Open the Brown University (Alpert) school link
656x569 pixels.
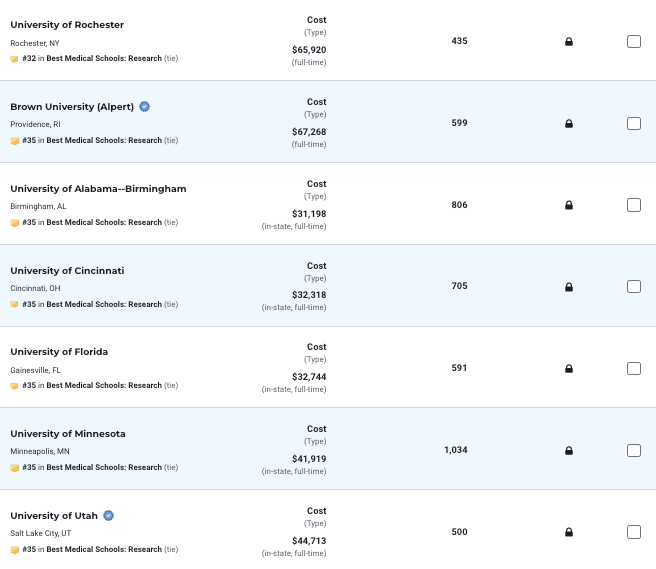pyautogui.click(x=72, y=107)
